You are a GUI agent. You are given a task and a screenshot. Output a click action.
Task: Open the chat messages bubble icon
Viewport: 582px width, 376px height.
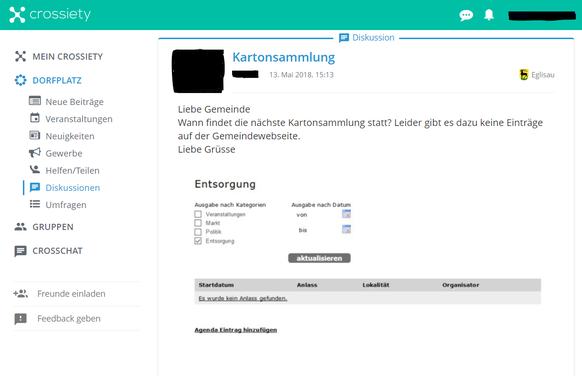click(x=466, y=15)
